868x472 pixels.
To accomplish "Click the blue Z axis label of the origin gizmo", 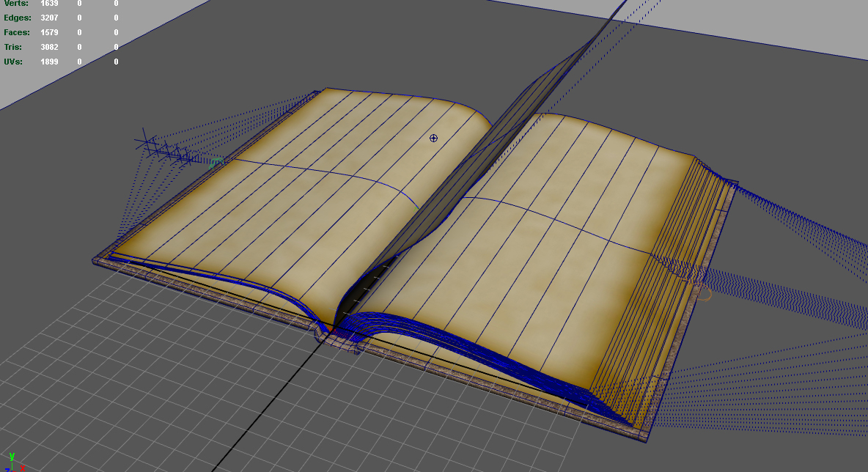I will click(8, 469).
